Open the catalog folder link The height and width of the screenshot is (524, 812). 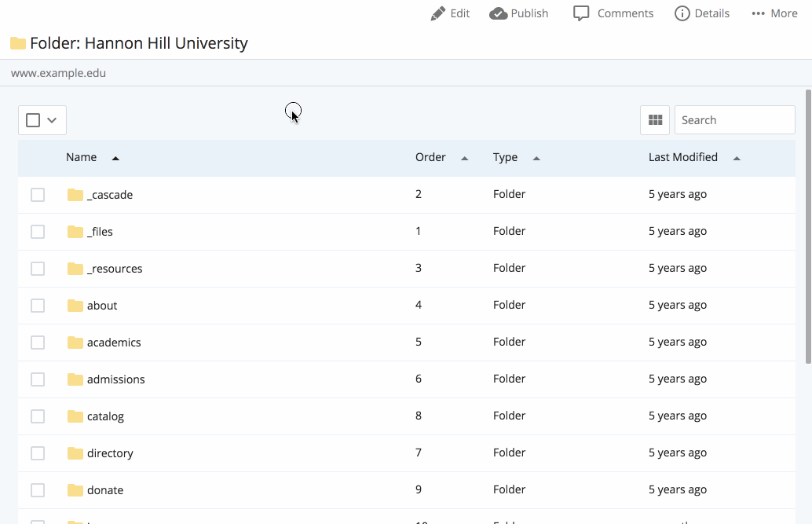point(106,416)
